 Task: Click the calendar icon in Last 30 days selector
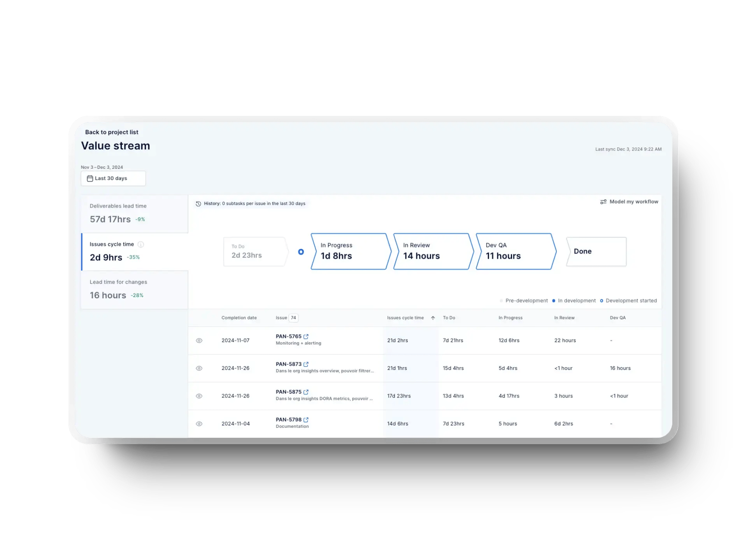[x=90, y=178]
